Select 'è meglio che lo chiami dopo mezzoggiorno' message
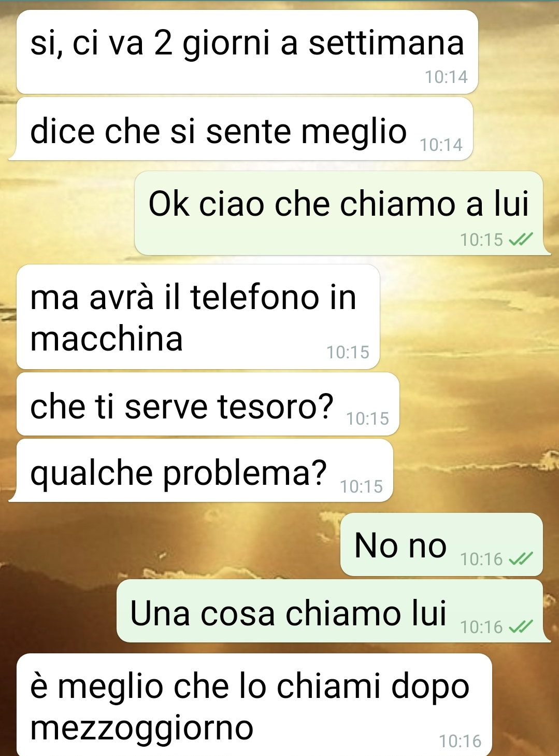559x756 pixels. click(254, 705)
